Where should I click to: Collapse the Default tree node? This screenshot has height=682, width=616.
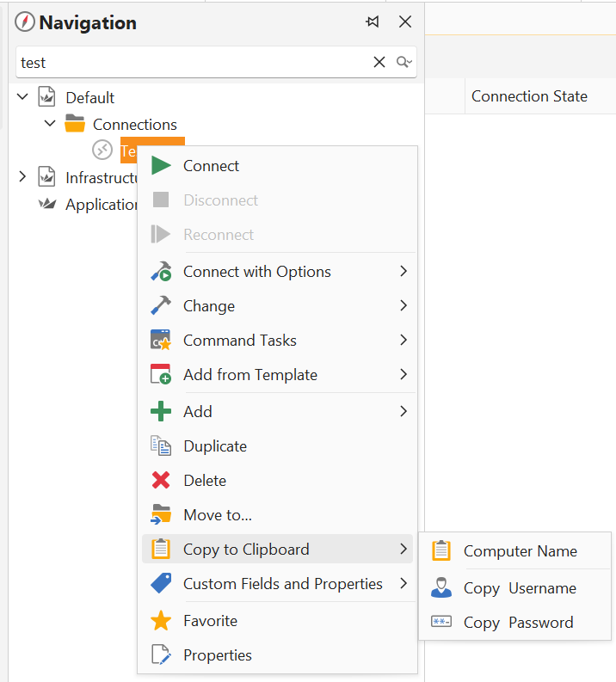[22, 97]
